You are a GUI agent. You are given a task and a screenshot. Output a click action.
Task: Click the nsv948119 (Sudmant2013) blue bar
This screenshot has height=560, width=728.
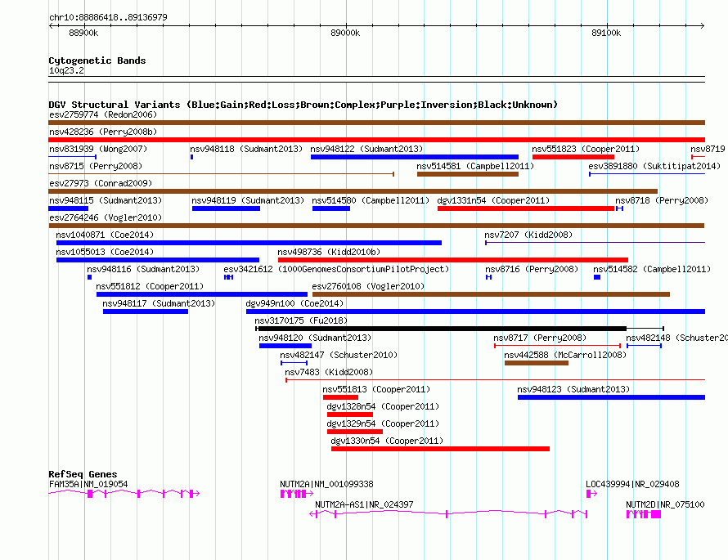226,208
